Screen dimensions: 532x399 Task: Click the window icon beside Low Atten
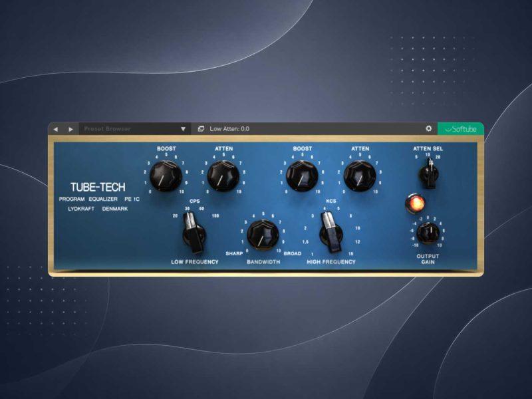click(x=201, y=129)
